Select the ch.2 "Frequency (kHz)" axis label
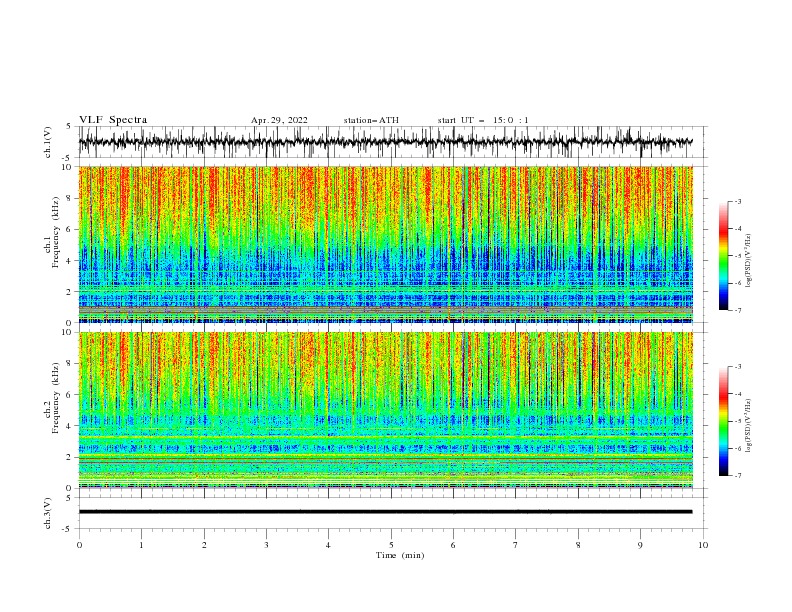The width and height of the screenshot is (792, 612). point(56,398)
